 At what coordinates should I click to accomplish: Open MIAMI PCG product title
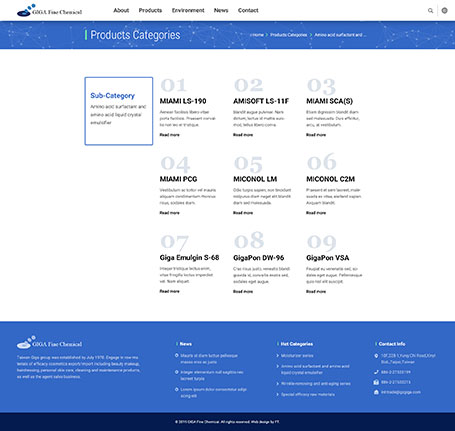(x=178, y=179)
